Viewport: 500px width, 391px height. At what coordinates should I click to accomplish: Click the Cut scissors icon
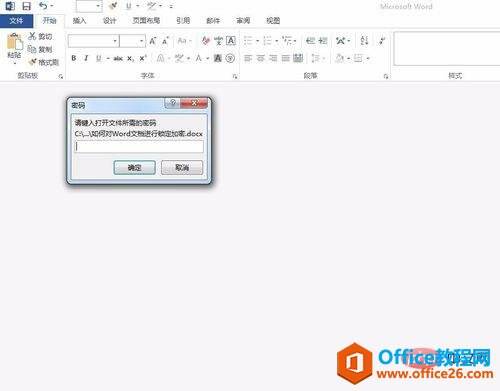[x=32, y=36]
